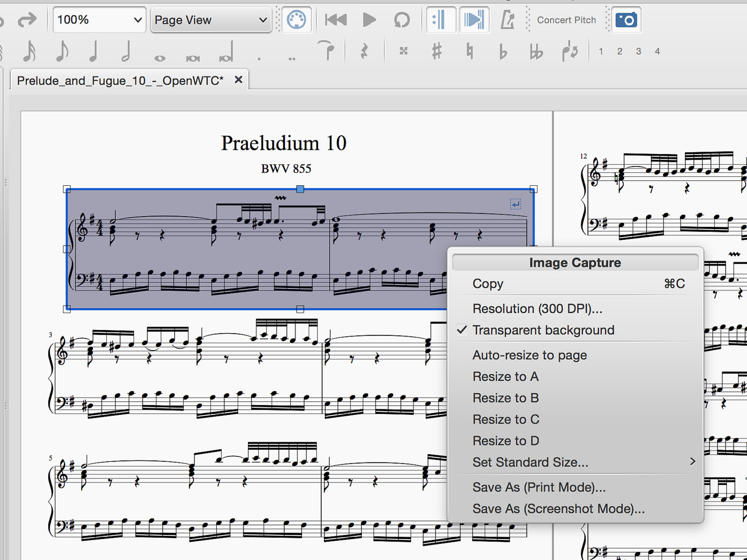This screenshot has height=560, width=747.
Task: Apply sharp accidental
Action: (x=437, y=51)
